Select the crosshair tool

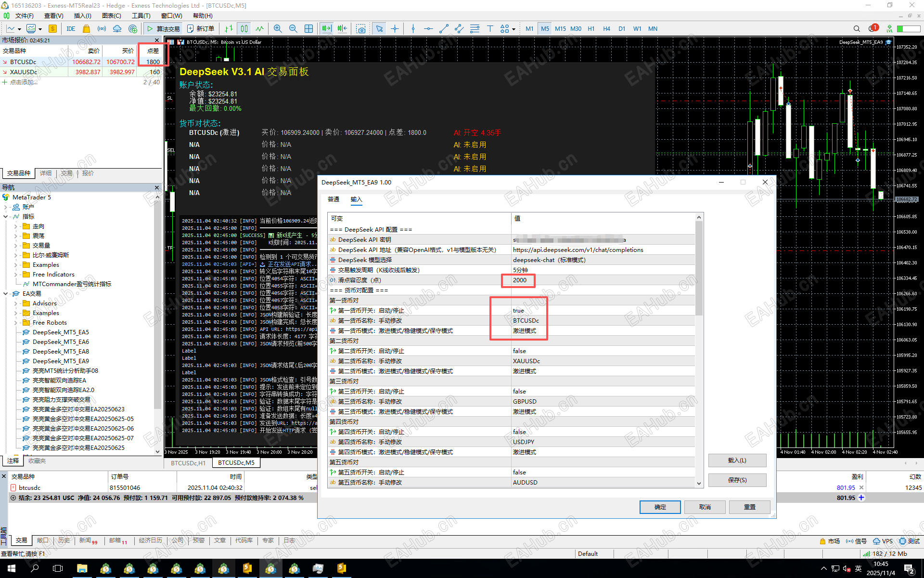tap(395, 29)
